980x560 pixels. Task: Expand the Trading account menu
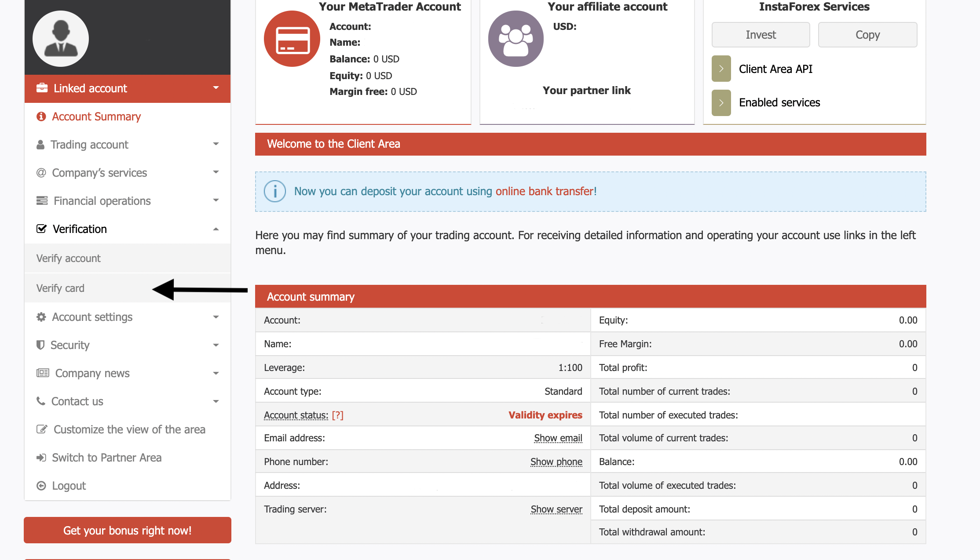click(216, 144)
